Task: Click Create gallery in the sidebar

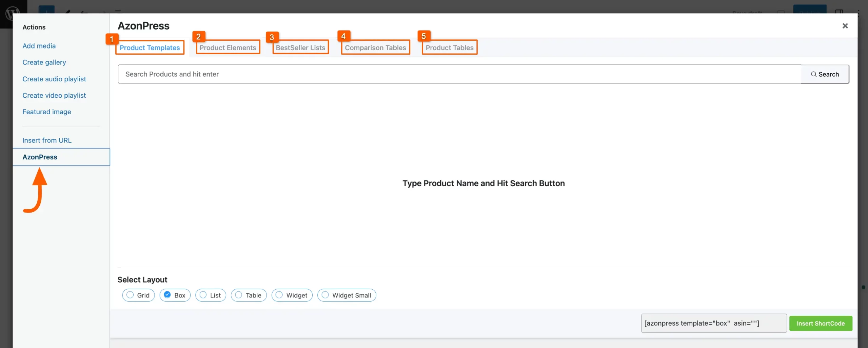Action: 44,62
